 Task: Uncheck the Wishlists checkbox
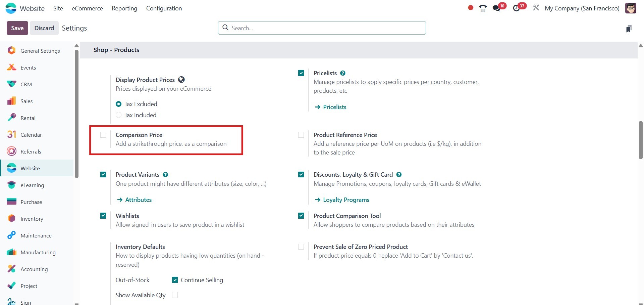pos(103,216)
